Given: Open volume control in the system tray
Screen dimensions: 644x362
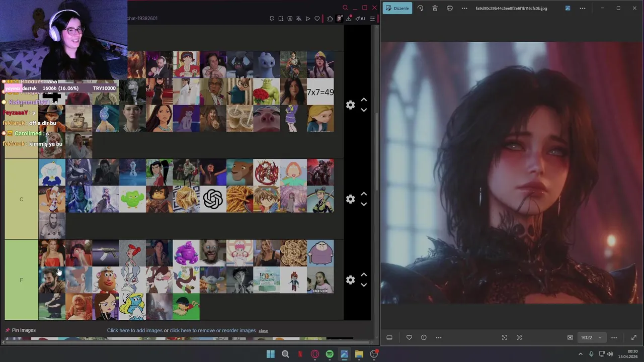Looking at the screenshot, I should point(611,354).
